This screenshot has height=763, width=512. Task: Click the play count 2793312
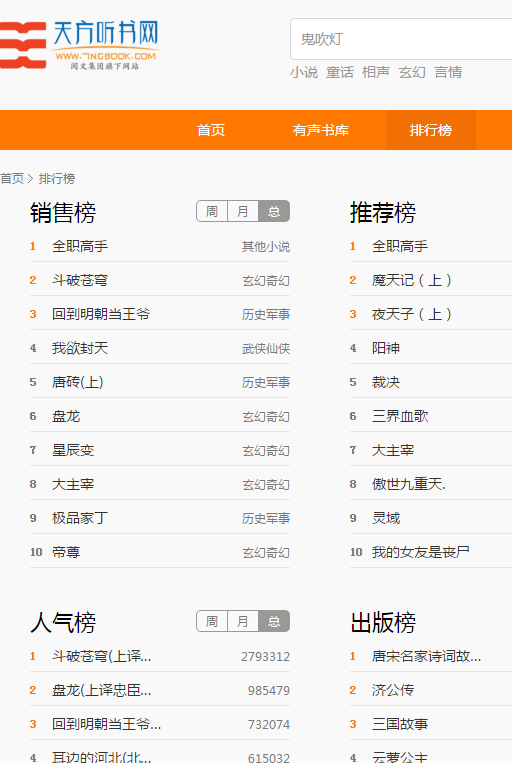tap(265, 657)
